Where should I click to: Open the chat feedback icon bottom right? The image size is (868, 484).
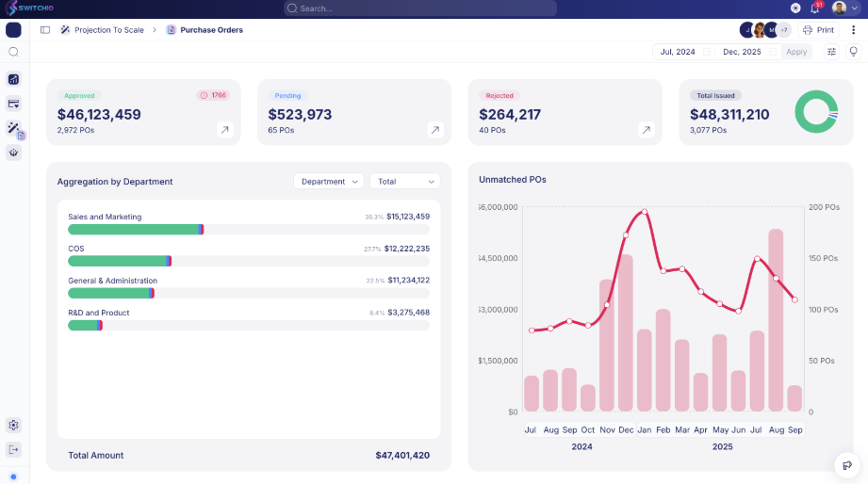coord(847,464)
